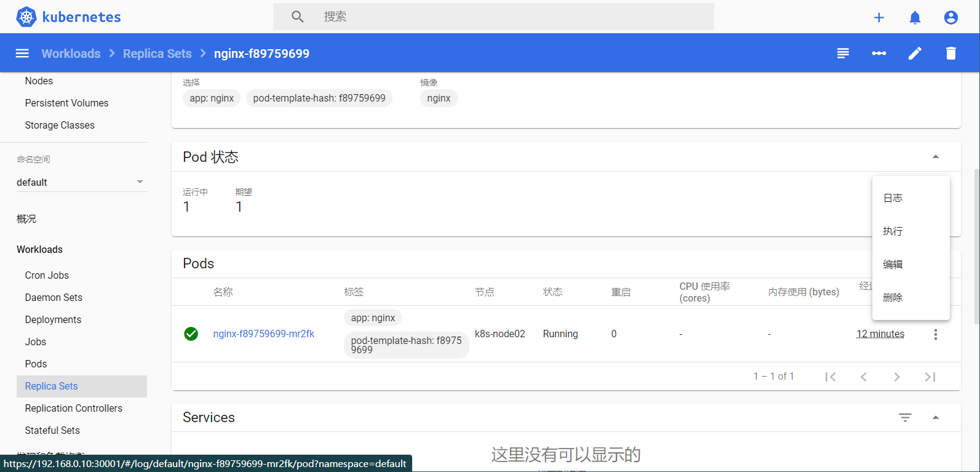Click the page vertical scrollbar
This screenshot has height=472, width=980.
pos(977,246)
